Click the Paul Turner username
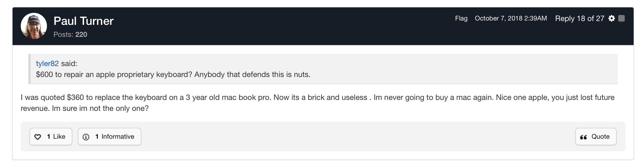Image resolution: width=644 pixels, height=166 pixels. click(x=84, y=21)
